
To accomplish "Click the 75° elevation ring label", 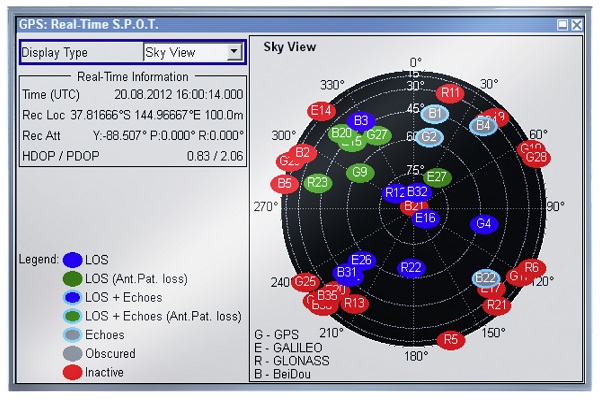I will 415,169.
